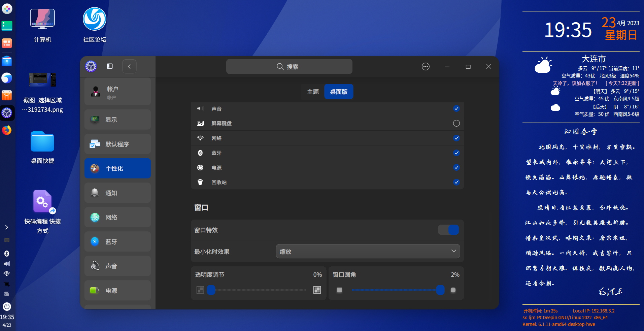
Task: Enable the 屏幕键盘 desktop icon checkbox
Action: [x=456, y=123]
